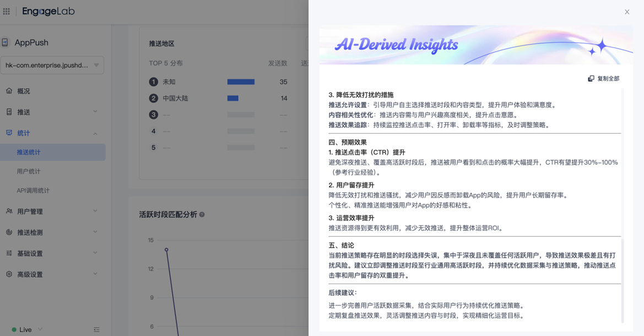Collapse the 统计 menu section
Viewport: 644px width, 336px height.
click(95, 133)
